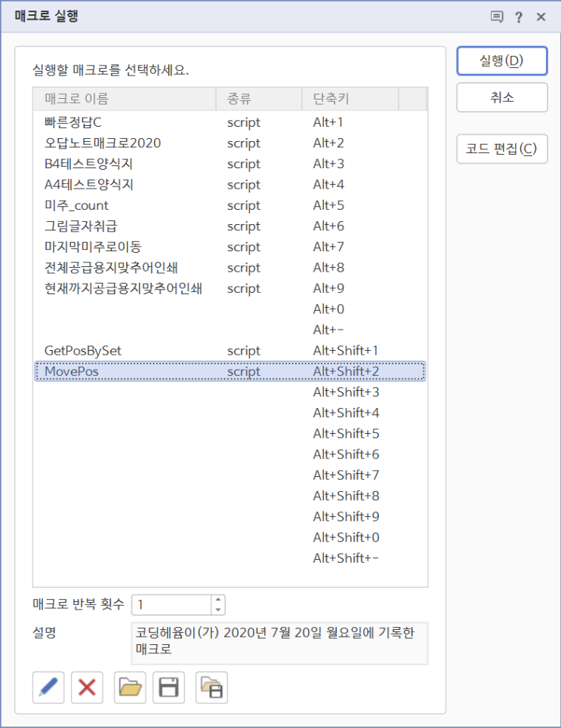Select the 현재까지공급용지맞추어인쇄 macro
This screenshot has height=728, width=561.
pyautogui.click(x=230, y=288)
